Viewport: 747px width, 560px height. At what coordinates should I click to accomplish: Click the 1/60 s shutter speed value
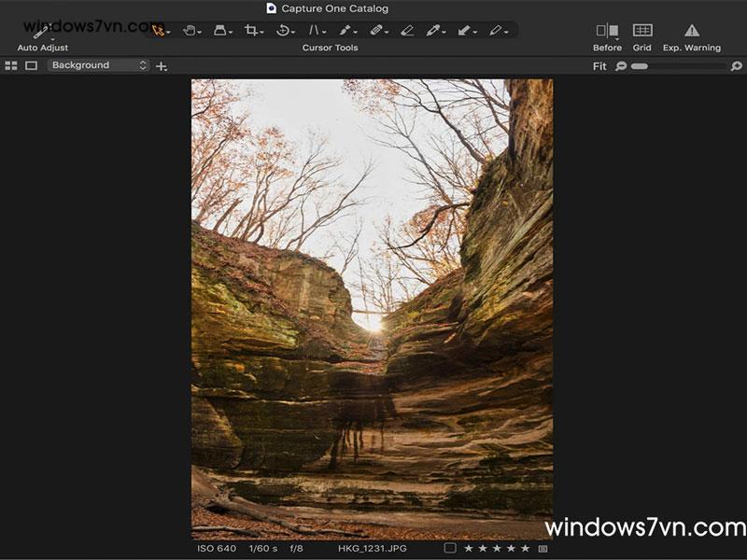263,549
